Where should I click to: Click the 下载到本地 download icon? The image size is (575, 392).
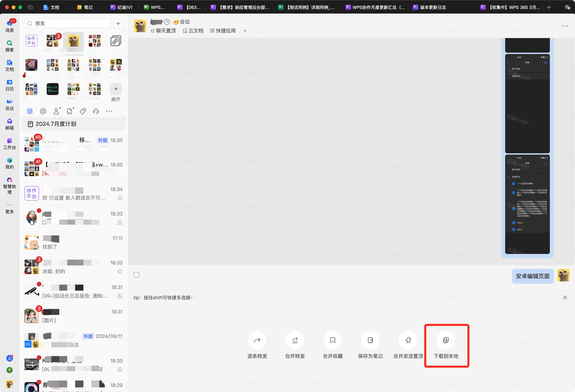446,340
